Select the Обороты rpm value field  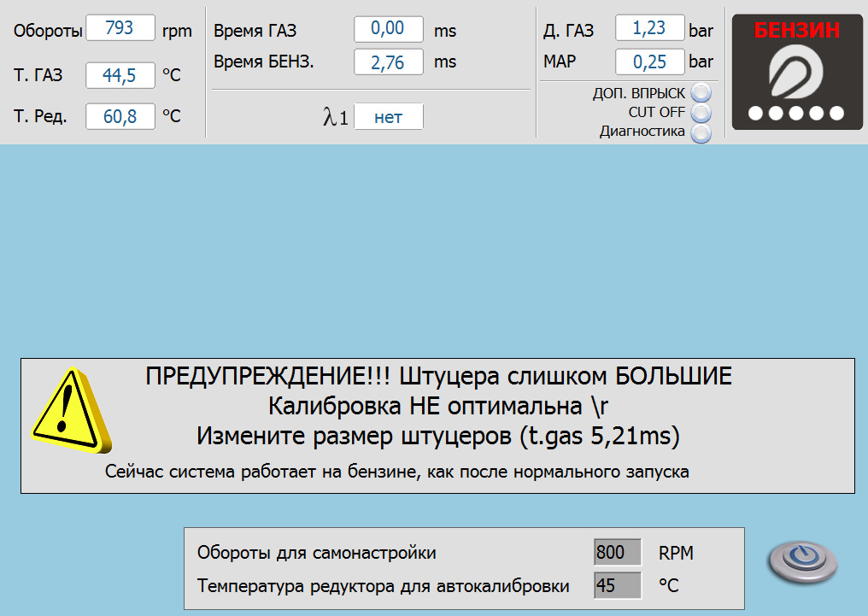(x=120, y=27)
